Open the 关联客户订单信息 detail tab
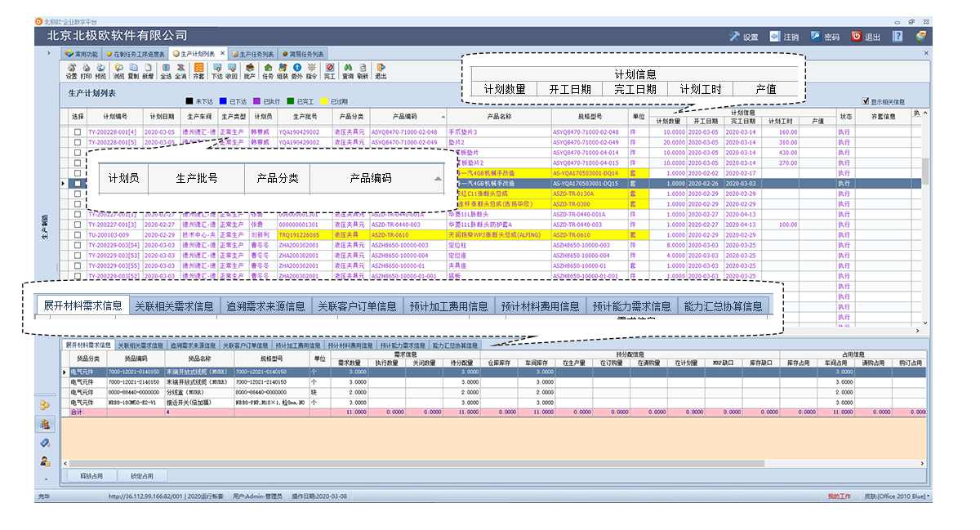This screenshot has width=980, height=530. [x=245, y=345]
